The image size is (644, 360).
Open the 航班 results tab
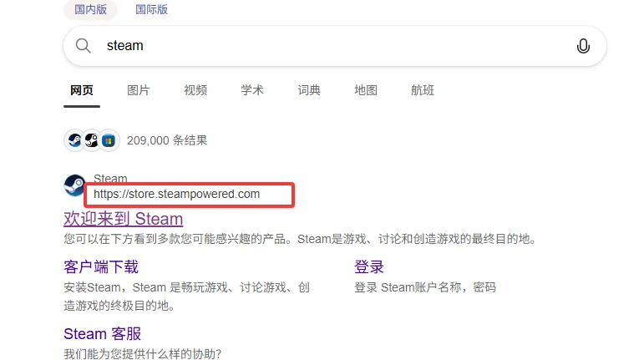click(x=423, y=90)
